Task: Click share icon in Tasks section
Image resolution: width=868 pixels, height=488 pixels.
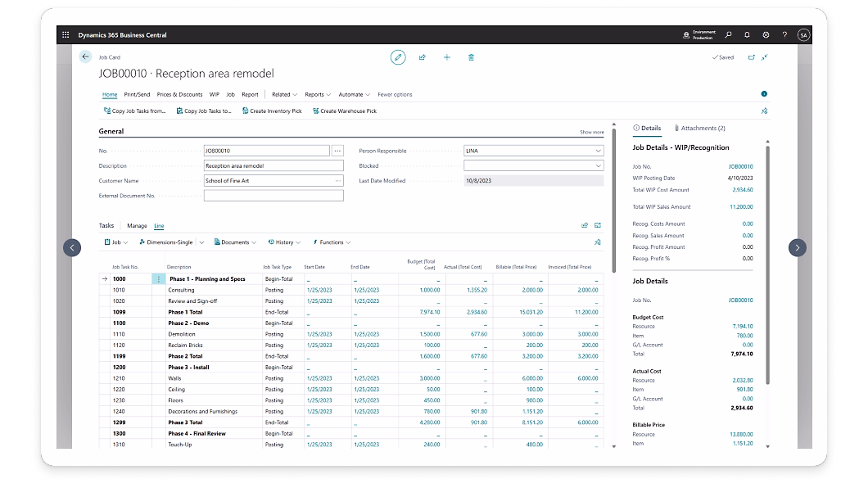Action: click(x=585, y=225)
